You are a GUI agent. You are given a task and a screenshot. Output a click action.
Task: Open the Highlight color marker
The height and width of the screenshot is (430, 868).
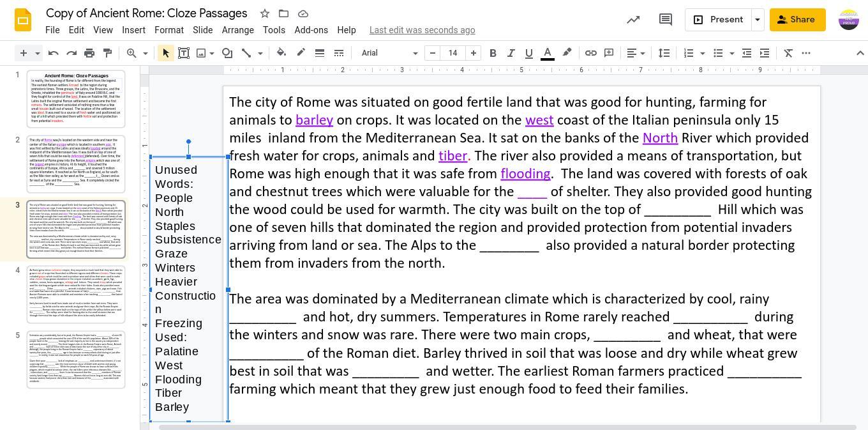(567, 53)
